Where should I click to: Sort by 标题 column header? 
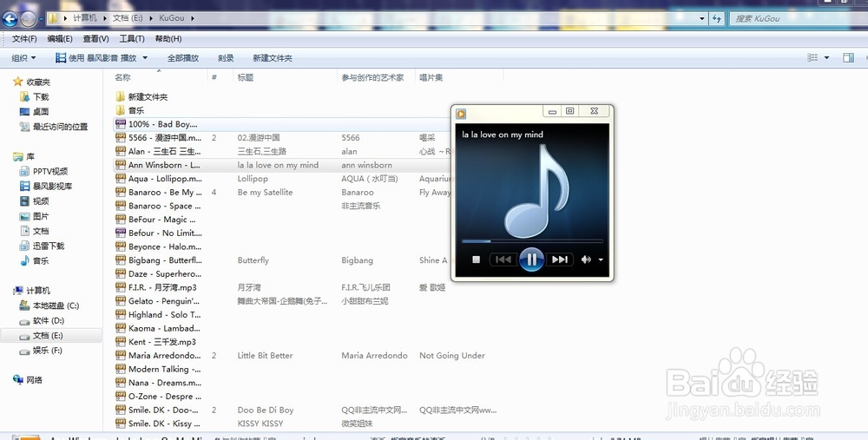pyautogui.click(x=246, y=77)
